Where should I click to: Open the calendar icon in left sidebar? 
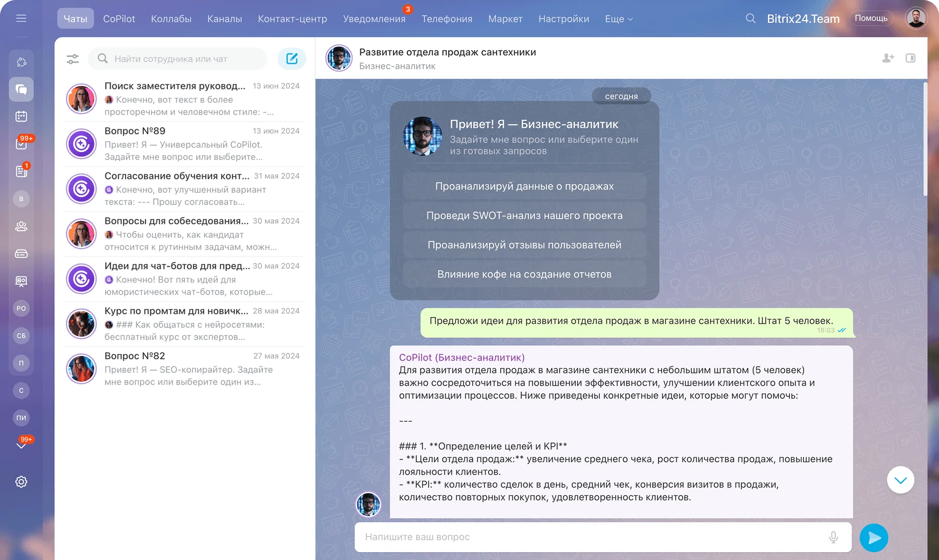(x=21, y=117)
